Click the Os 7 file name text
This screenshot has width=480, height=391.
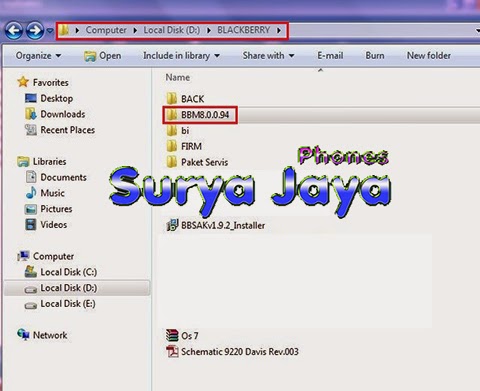pos(190,336)
